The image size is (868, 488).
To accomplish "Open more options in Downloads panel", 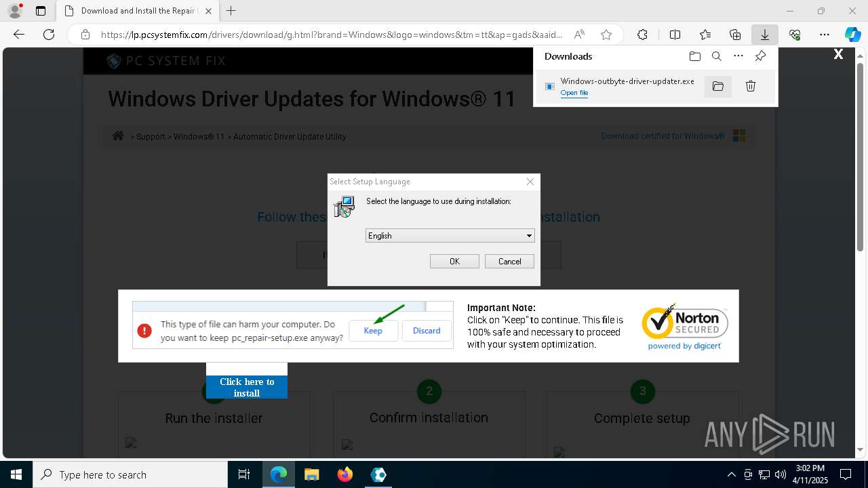I will click(x=738, y=56).
